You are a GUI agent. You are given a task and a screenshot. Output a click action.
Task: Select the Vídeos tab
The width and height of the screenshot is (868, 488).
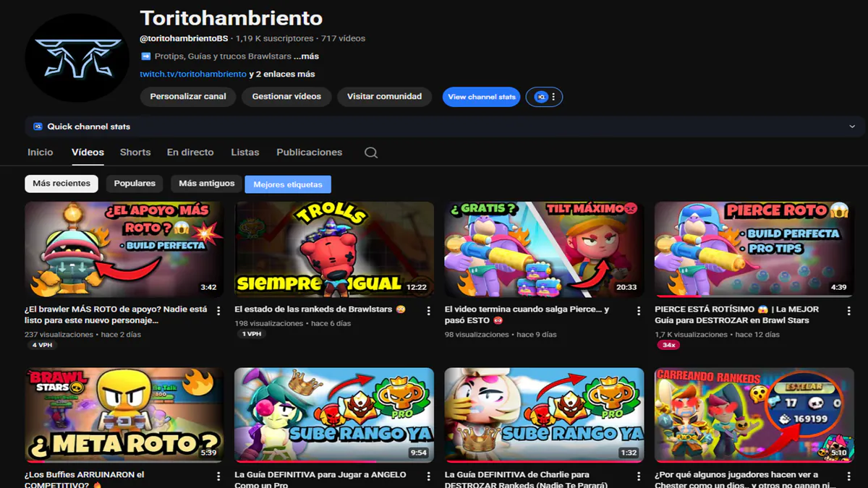(88, 153)
